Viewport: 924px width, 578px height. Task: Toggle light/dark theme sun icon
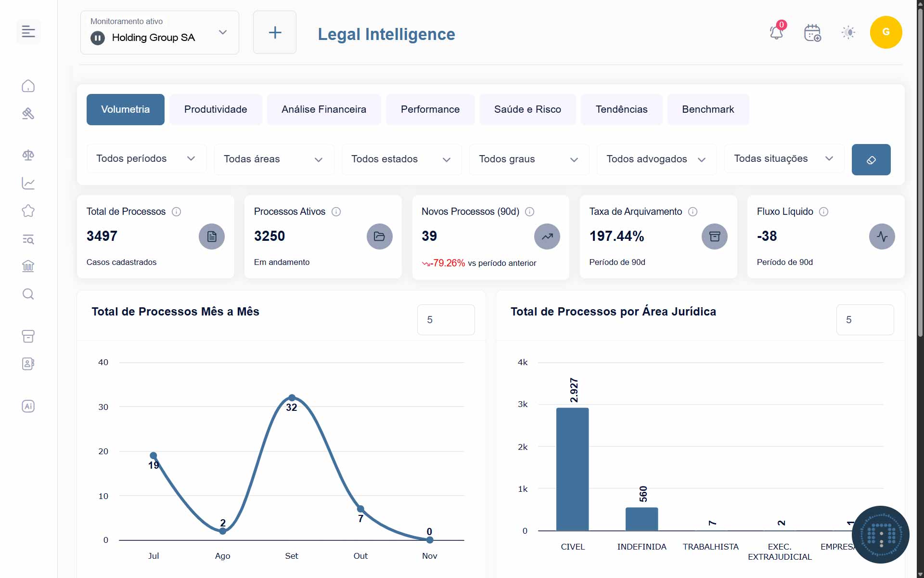[848, 33]
